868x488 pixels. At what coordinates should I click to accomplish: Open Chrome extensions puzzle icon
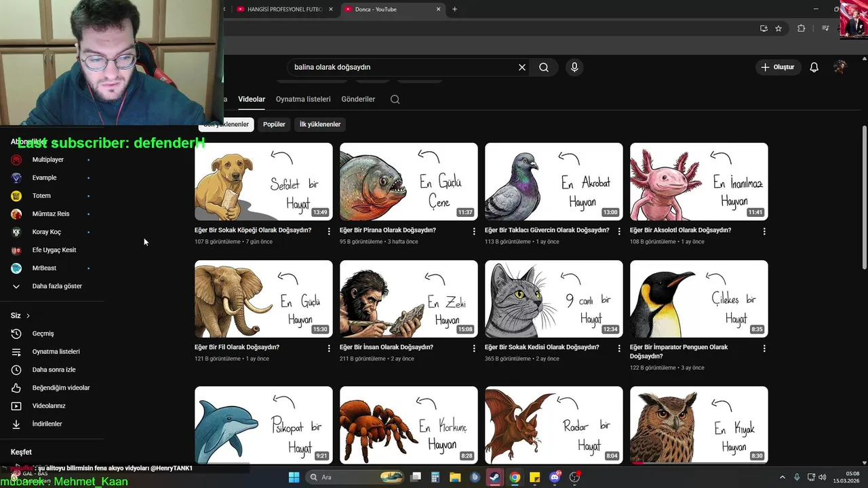(802, 28)
